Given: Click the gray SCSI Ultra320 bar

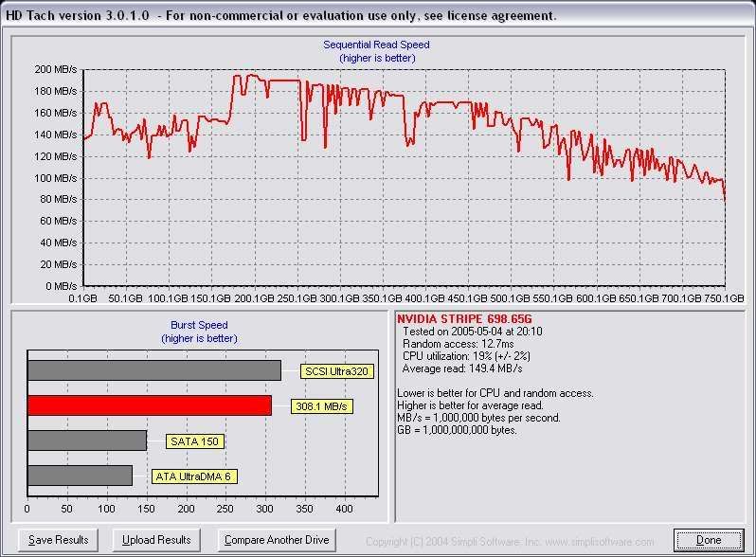Looking at the screenshot, I should 154,370.
